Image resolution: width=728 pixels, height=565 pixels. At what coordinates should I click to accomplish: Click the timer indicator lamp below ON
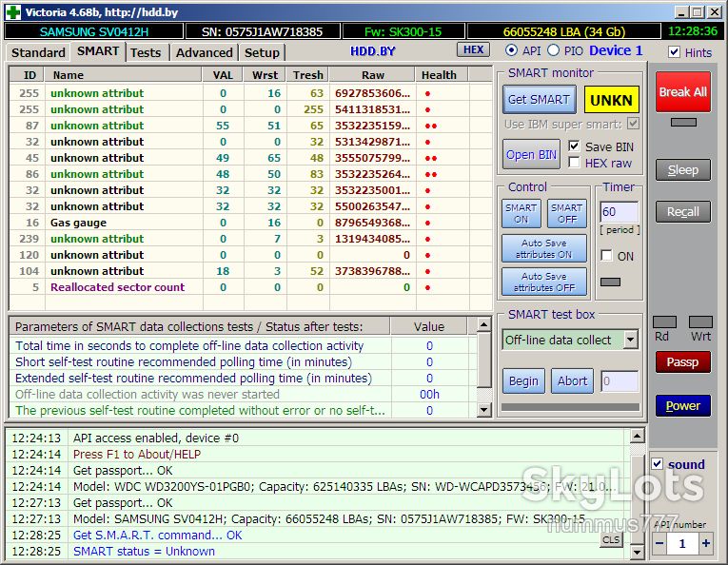[x=610, y=282]
